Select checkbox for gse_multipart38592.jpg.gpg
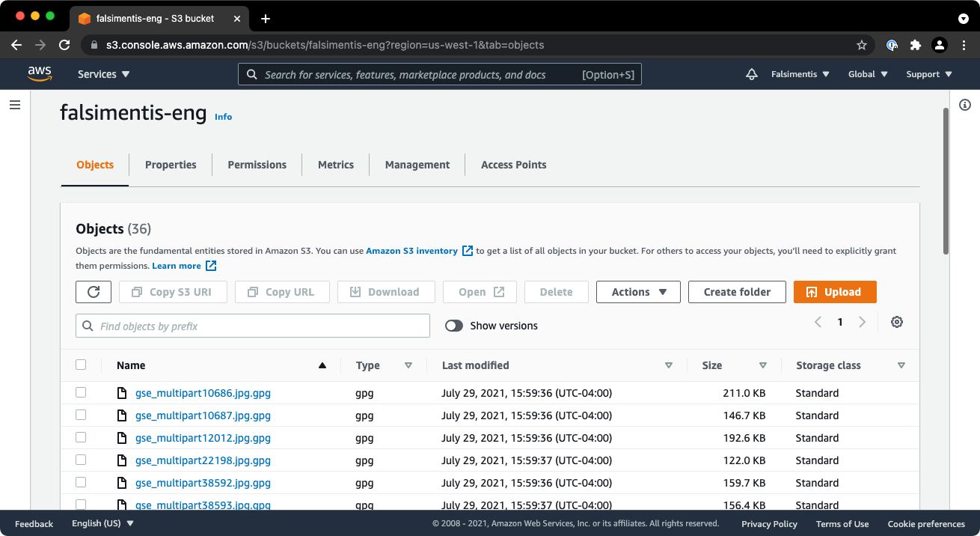Viewport: 980px width, 536px height. [x=81, y=483]
